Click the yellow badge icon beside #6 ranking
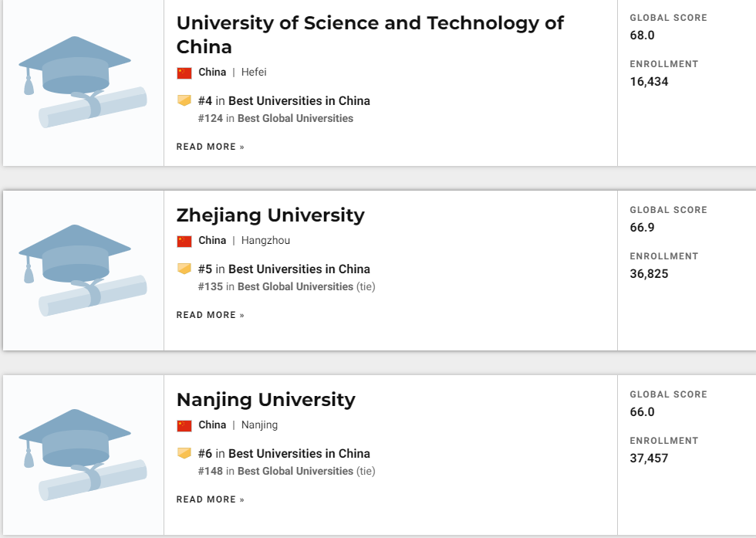Image resolution: width=756 pixels, height=538 pixels. pyautogui.click(x=184, y=453)
